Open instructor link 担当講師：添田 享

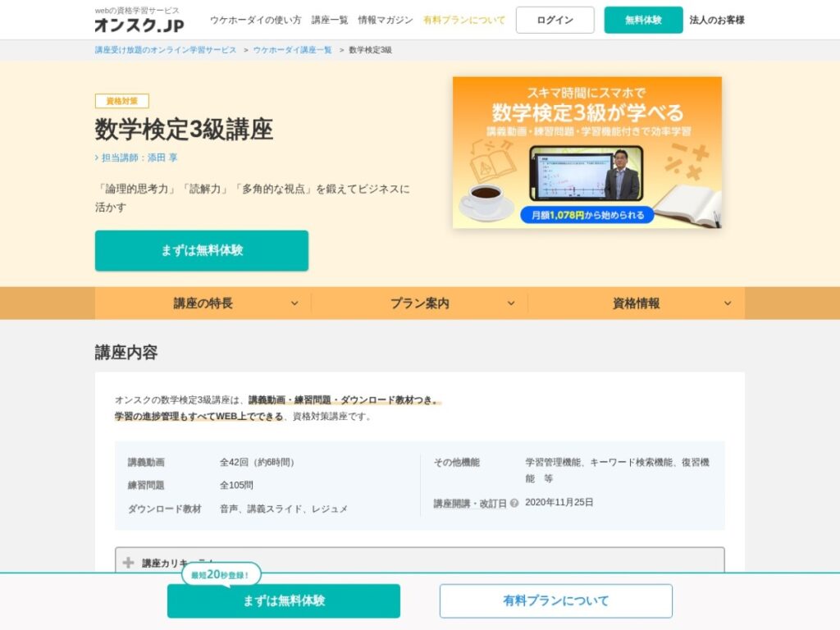pos(137,157)
